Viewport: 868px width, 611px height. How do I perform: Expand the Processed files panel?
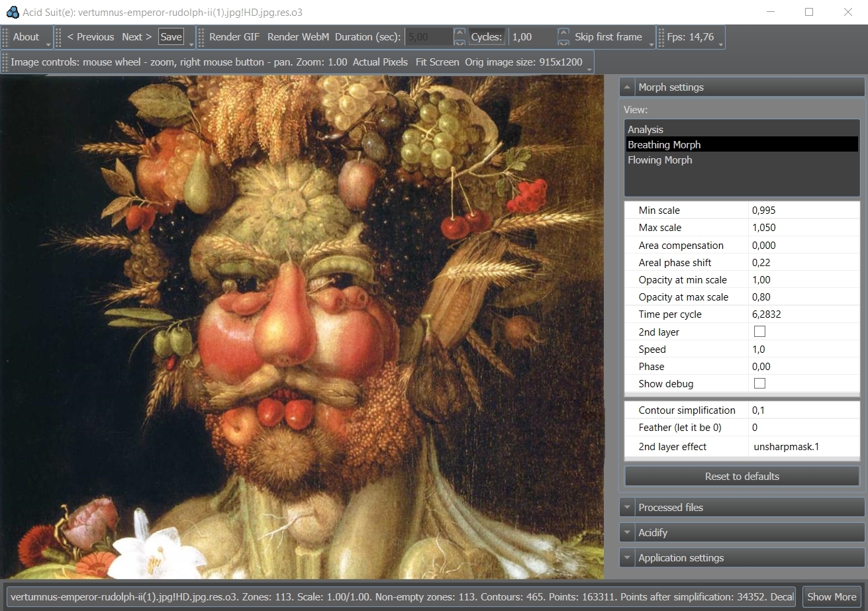[x=742, y=507]
